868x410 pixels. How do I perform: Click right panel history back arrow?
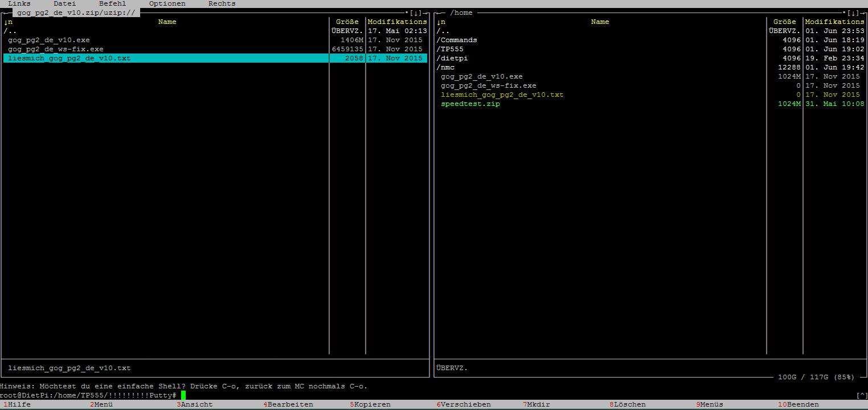(x=439, y=13)
